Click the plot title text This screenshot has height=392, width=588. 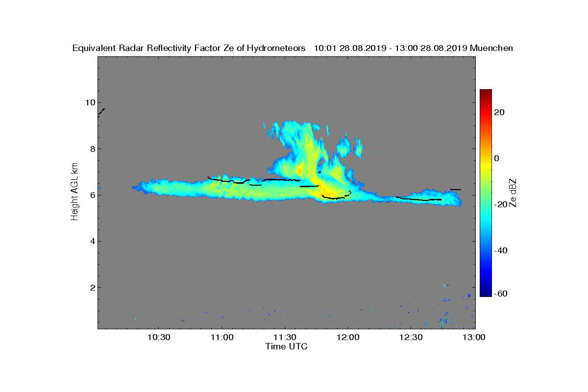(293, 48)
